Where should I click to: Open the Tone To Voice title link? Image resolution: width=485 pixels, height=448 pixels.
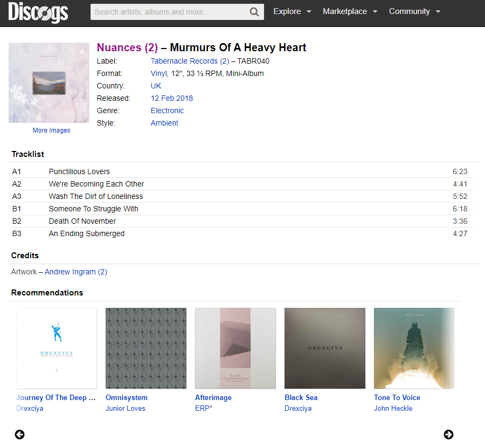click(397, 397)
